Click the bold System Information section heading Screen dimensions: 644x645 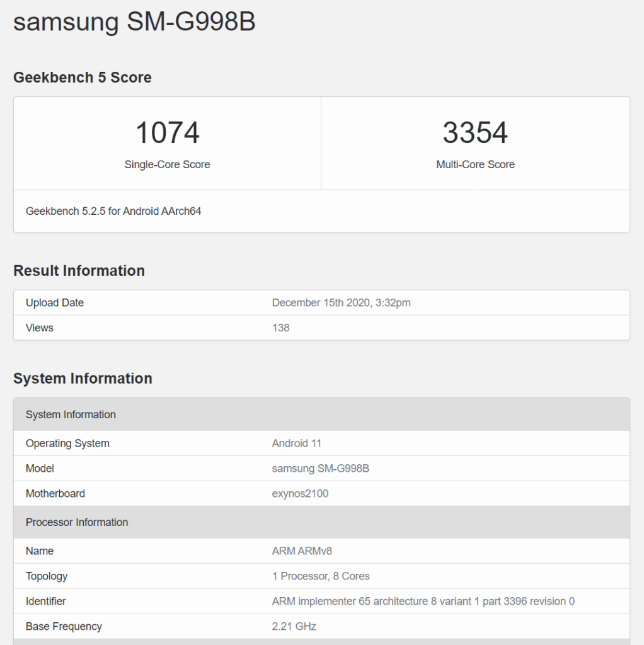83,379
